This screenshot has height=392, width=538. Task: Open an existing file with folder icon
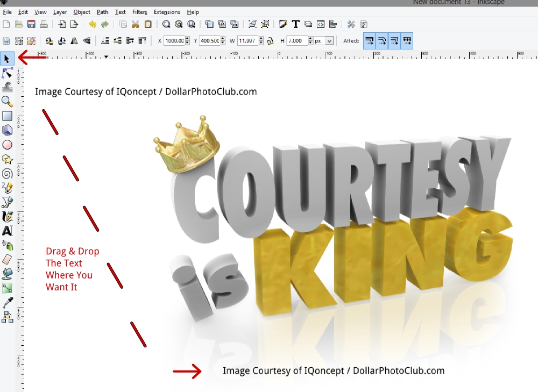18,24
